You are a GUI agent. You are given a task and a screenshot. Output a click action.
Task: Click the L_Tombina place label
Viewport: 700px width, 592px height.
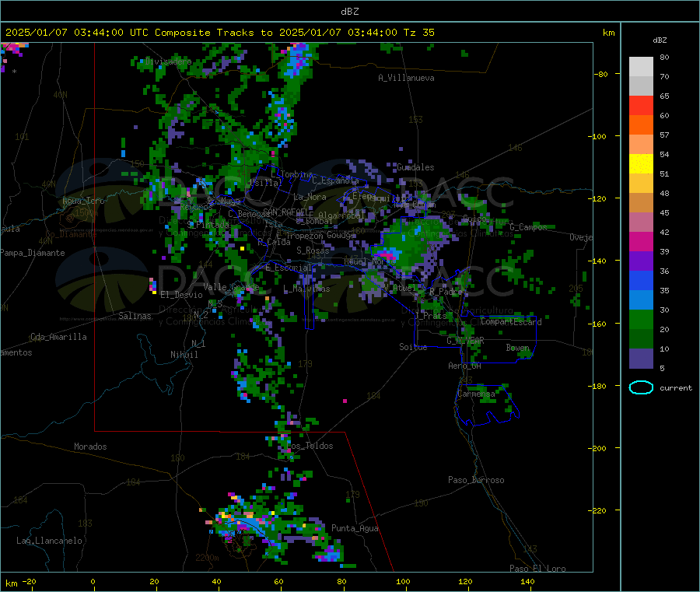pos(292,174)
